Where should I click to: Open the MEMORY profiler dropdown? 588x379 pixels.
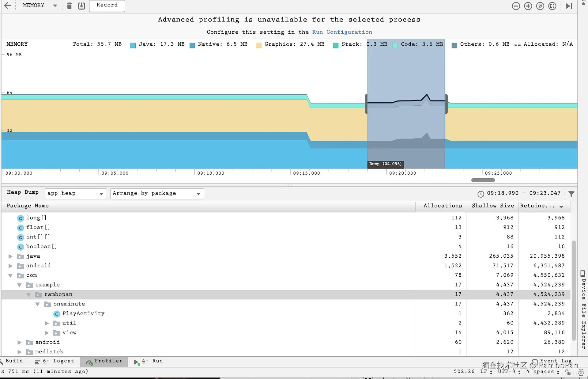tap(40, 6)
